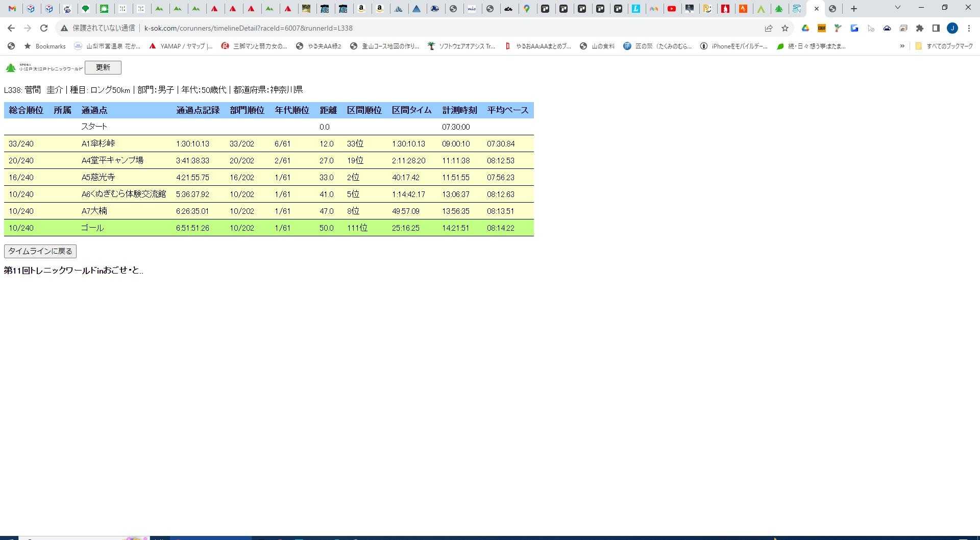Open the すべてのブックマーク folder
The height and width of the screenshot is (540, 980).
[944, 46]
